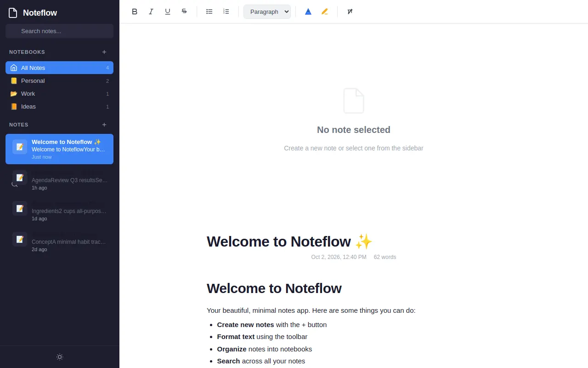Click the 'Organize notes into notebooks' bullet
Viewport: 588px width, 368px height.
[265, 349]
